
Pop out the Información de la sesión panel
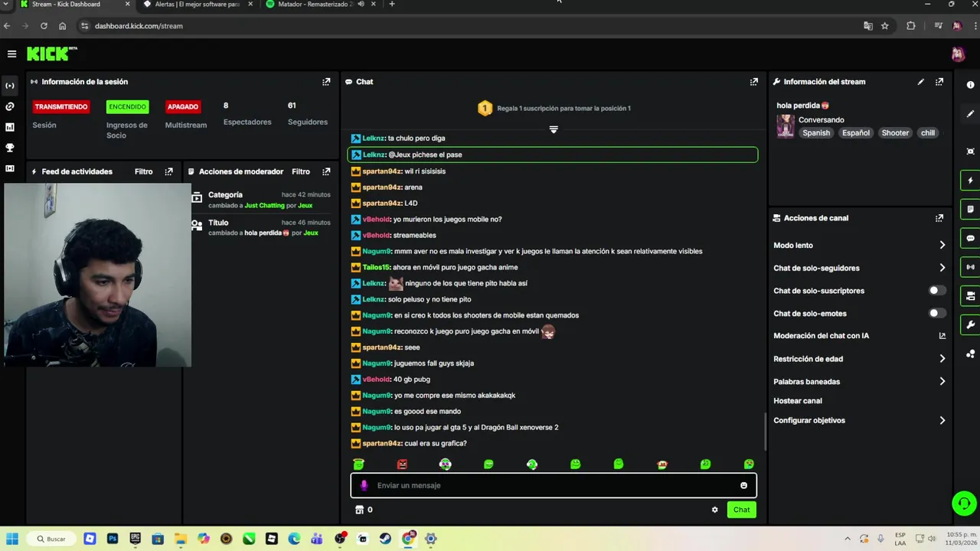(x=326, y=82)
